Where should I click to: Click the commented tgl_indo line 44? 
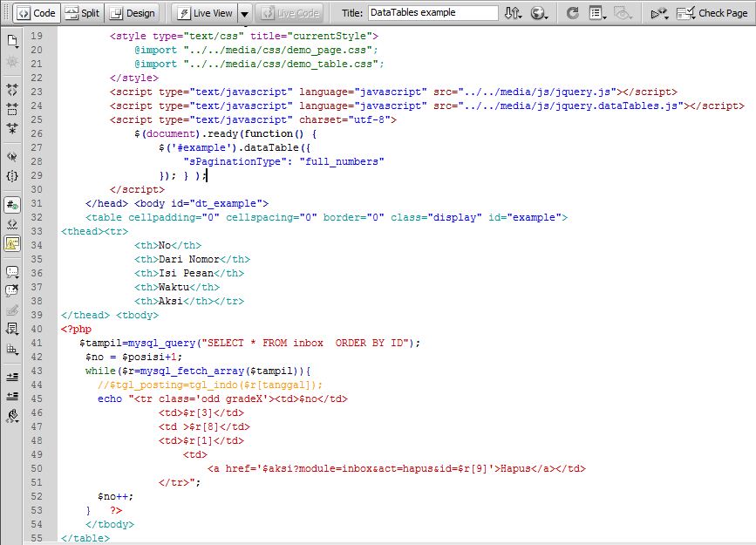(x=210, y=385)
